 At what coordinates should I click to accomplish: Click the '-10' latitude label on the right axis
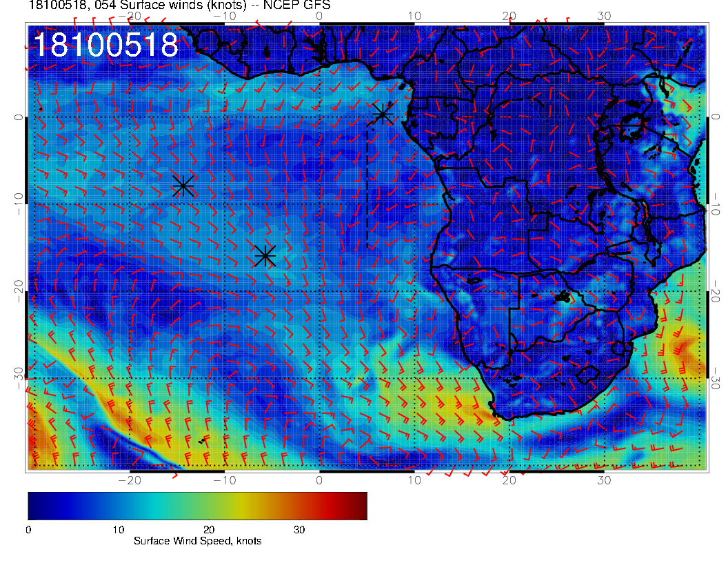coord(716,204)
